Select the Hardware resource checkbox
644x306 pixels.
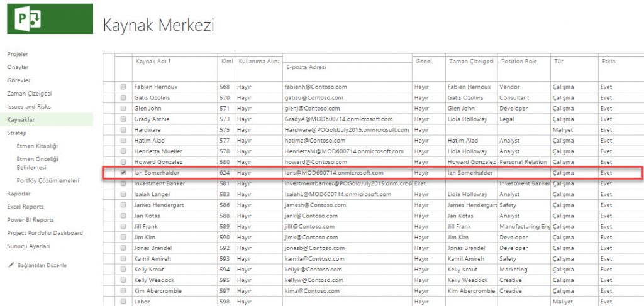pyautogui.click(x=123, y=130)
